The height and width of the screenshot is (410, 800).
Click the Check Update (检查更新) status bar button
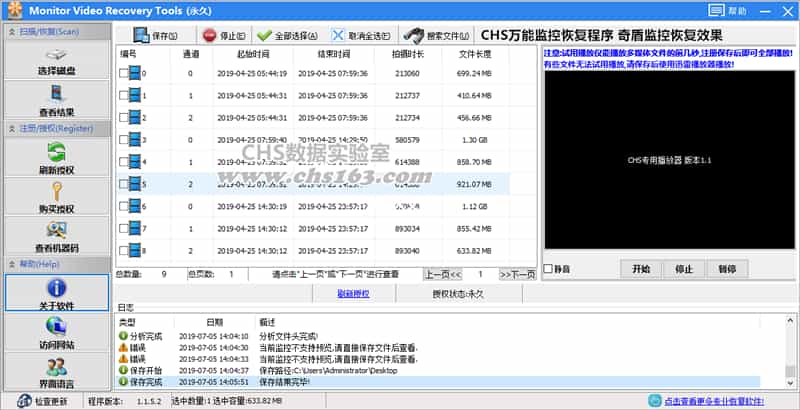(42, 401)
